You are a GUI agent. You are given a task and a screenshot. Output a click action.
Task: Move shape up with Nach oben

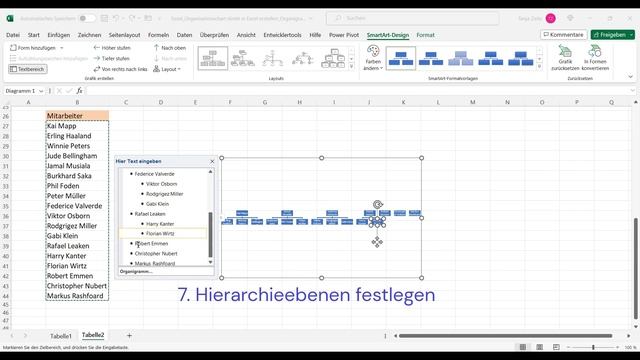(x=170, y=48)
